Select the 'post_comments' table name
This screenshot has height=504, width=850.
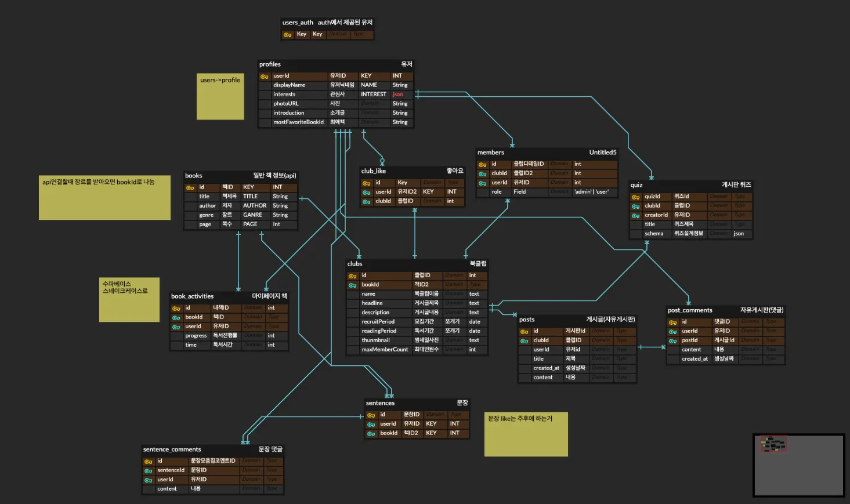690,310
